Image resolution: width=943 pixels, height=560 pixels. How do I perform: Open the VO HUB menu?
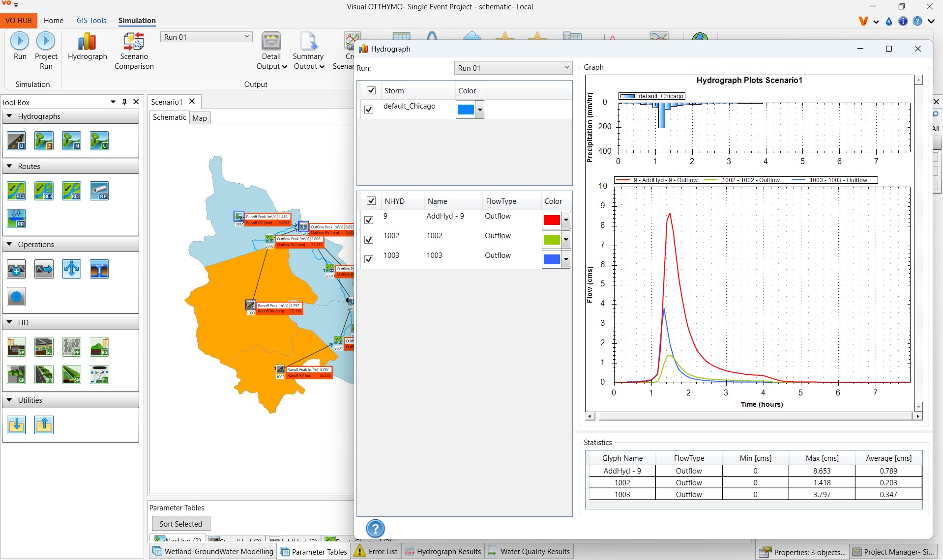[x=18, y=21]
